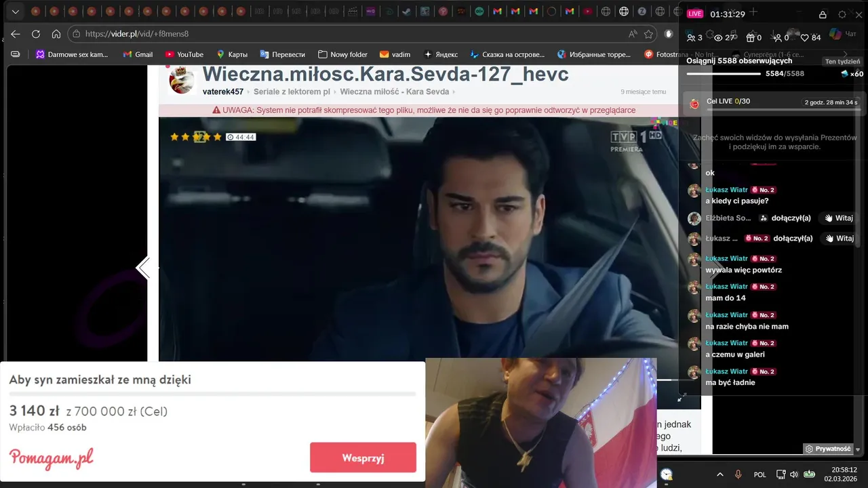Click the likes heart icon showing 84
Image resolution: width=868 pixels, height=488 pixels.
[x=805, y=38]
